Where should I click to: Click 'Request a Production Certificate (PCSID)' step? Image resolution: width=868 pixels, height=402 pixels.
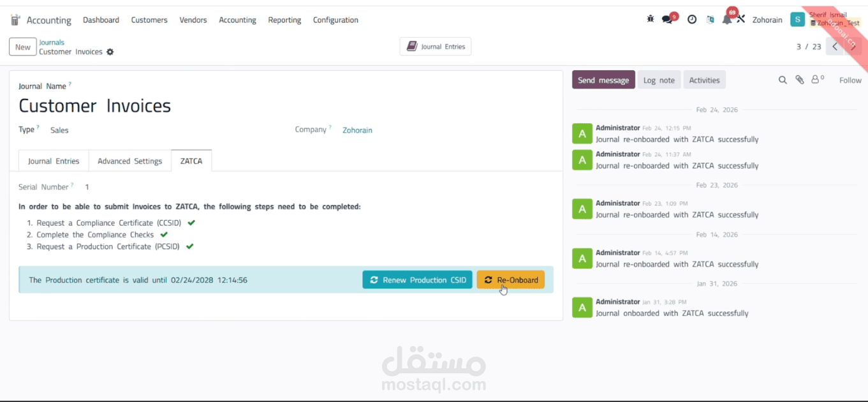pyautogui.click(x=108, y=246)
